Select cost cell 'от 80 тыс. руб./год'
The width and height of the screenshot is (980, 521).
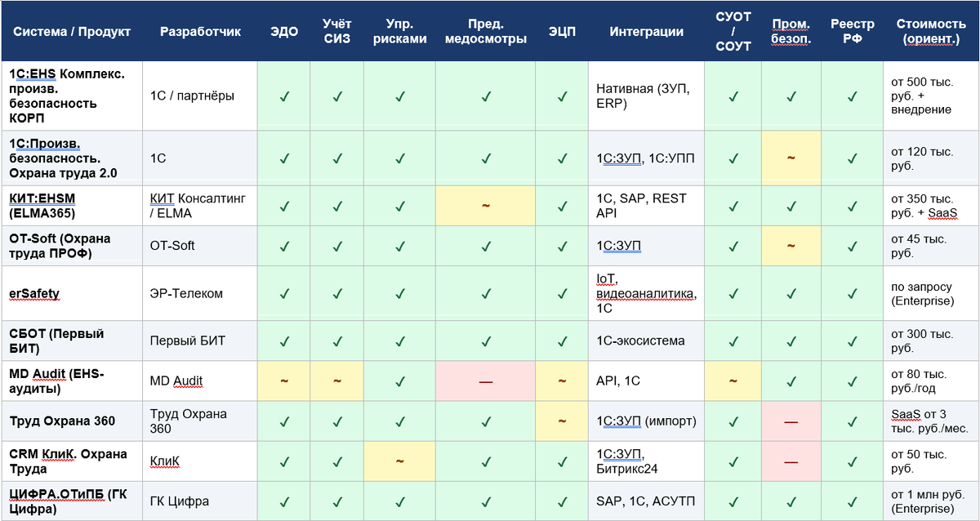(932, 381)
